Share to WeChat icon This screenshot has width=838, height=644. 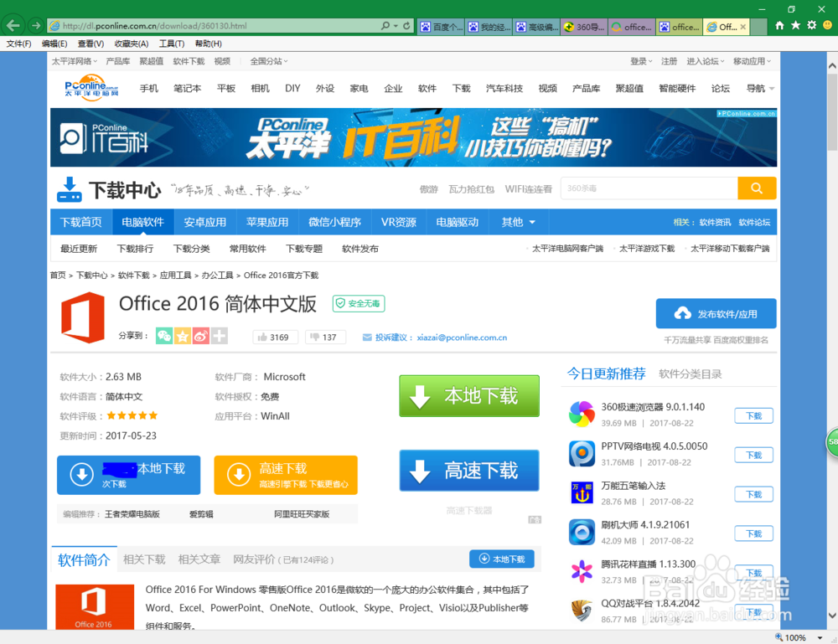pos(164,336)
